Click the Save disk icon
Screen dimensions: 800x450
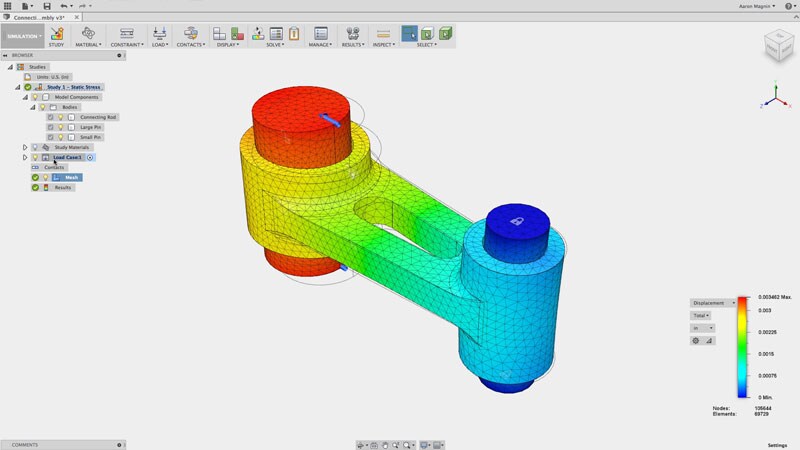click(47, 6)
